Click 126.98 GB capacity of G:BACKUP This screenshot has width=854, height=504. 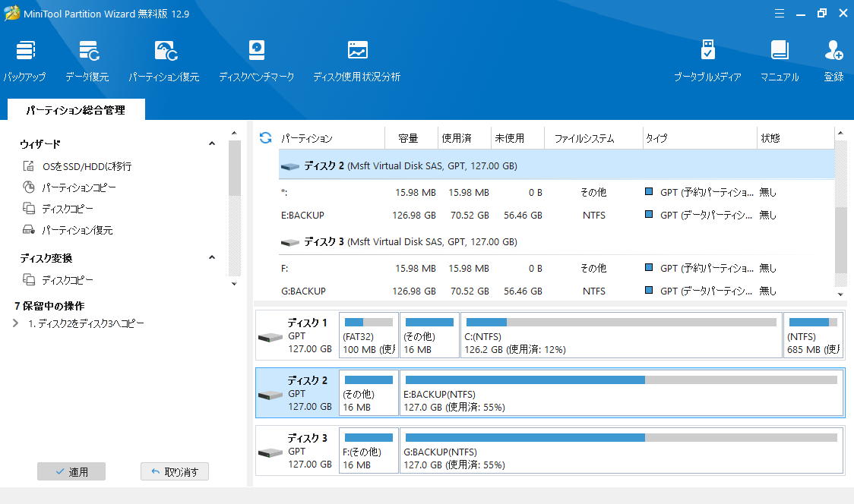click(x=414, y=291)
